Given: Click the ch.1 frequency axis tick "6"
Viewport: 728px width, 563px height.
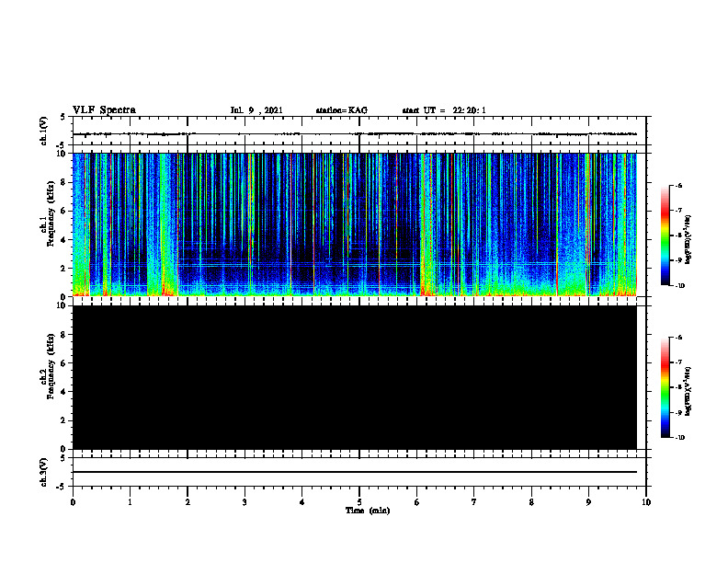Looking at the screenshot, I should [x=63, y=211].
